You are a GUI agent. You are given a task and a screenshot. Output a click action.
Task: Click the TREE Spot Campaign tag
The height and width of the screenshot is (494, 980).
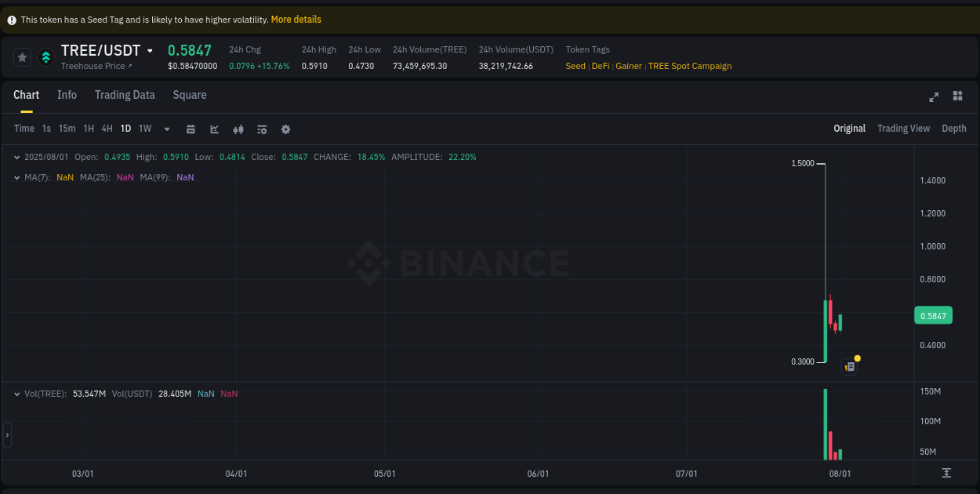coord(689,66)
